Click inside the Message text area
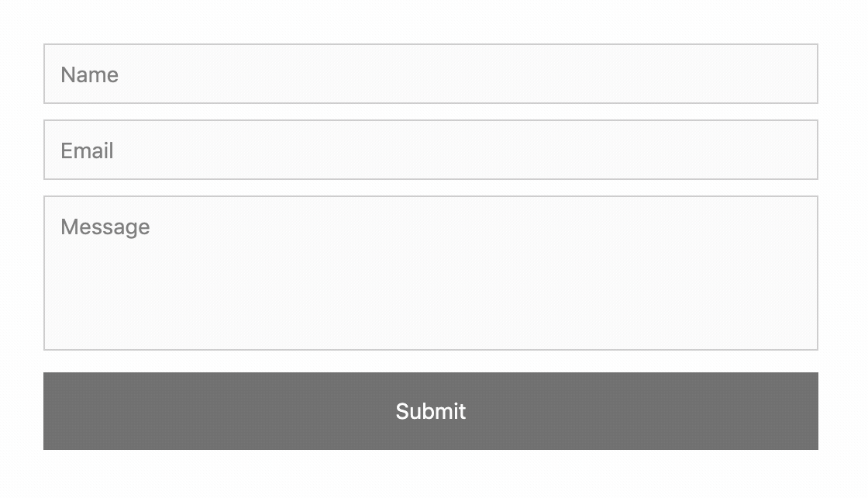Viewport: 868px width, 498px height. (431, 272)
